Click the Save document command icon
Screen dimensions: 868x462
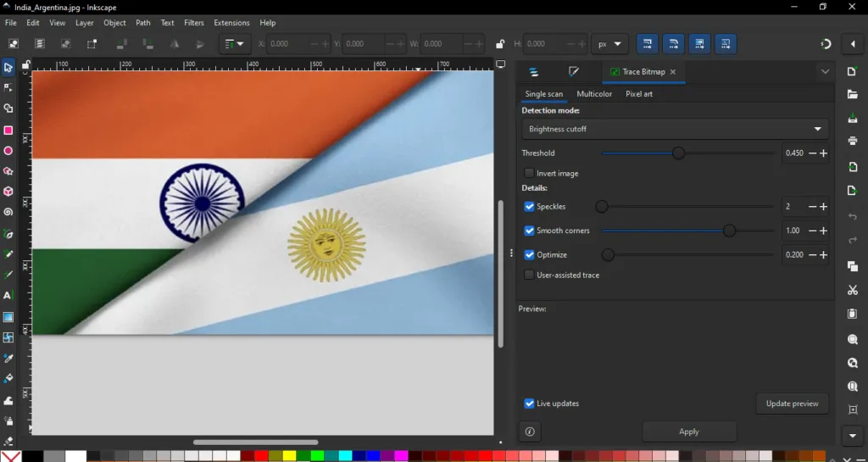(853, 118)
